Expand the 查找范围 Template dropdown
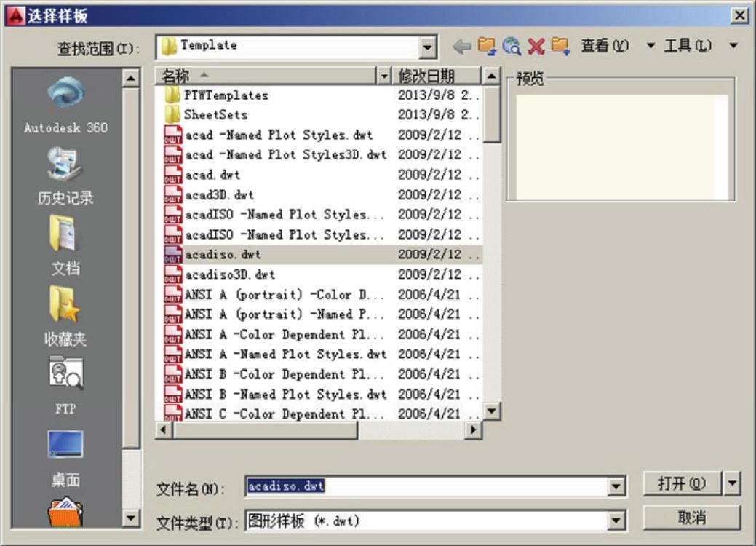Image resolution: width=756 pixels, height=546 pixels. (429, 48)
